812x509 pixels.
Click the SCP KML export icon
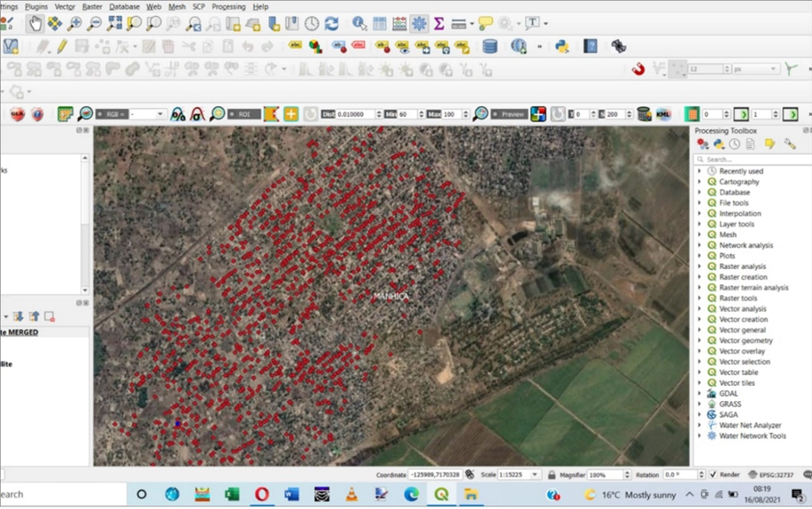(663, 114)
